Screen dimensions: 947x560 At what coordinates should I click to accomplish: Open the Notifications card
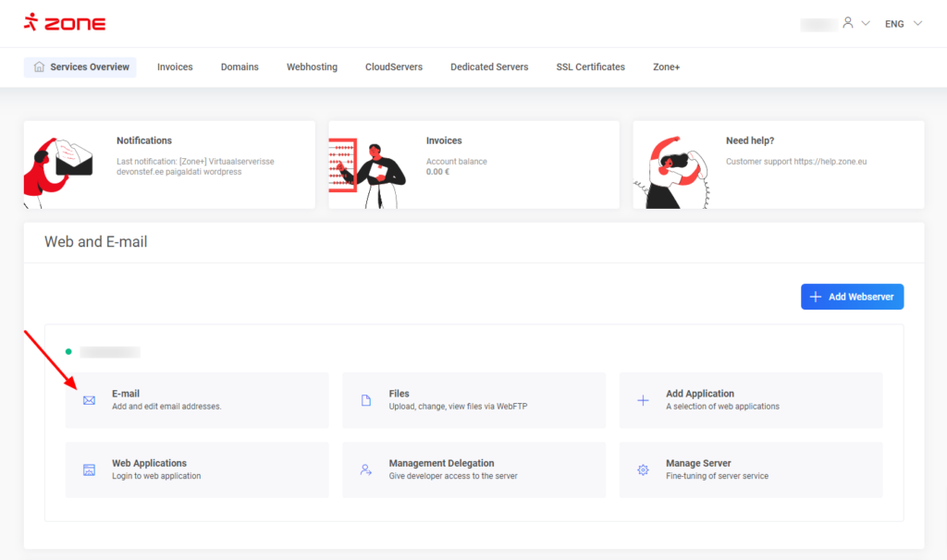coord(169,164)
